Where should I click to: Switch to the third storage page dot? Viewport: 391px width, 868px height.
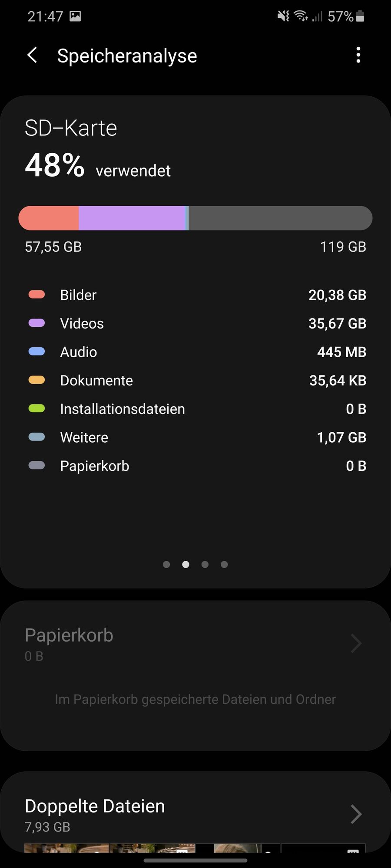205,564
